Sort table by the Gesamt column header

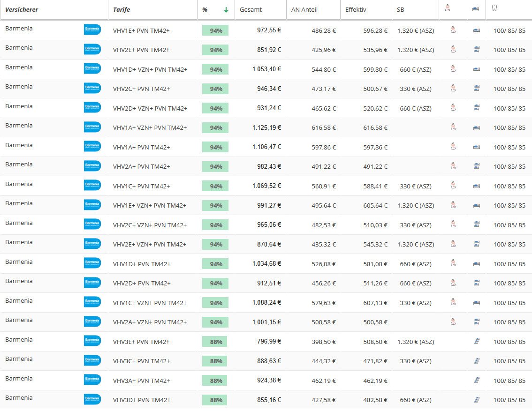(x=251, y=10)
